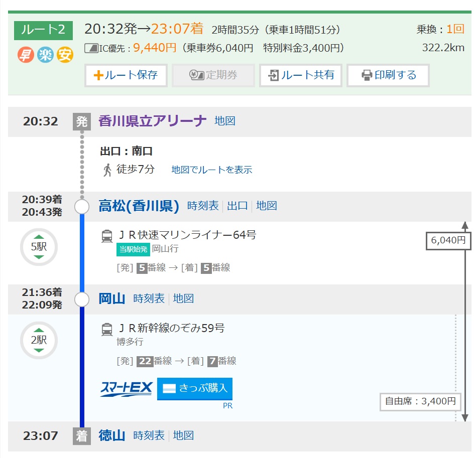Open the 岡山 station link
This screenshot has width=476, height=458.
pyautogui.click(x=111, y=299)
